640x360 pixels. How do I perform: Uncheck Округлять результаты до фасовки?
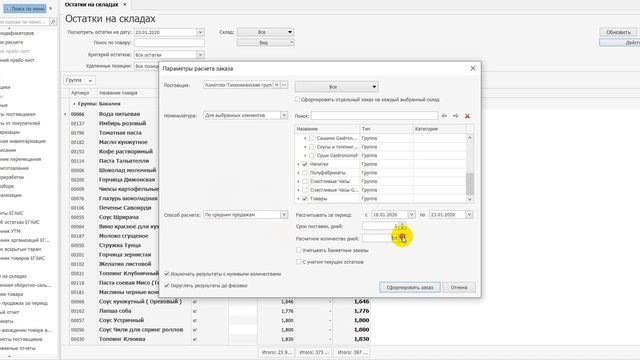coord(167,286)
